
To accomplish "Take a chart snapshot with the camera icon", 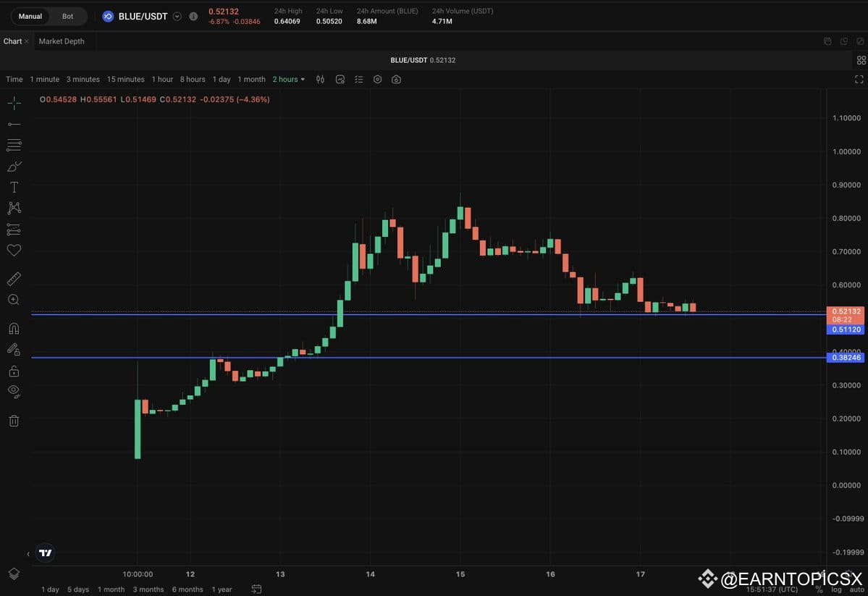I will (x=395, y=79).
